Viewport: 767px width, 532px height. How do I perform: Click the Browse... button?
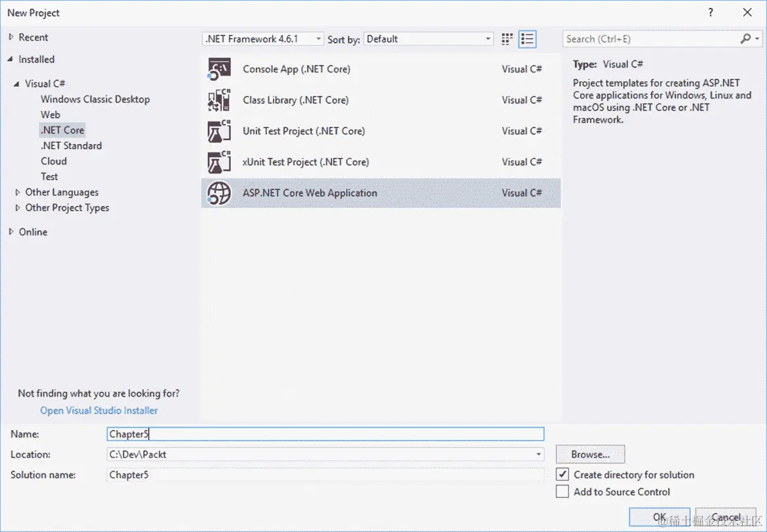(x=591, y=454)
